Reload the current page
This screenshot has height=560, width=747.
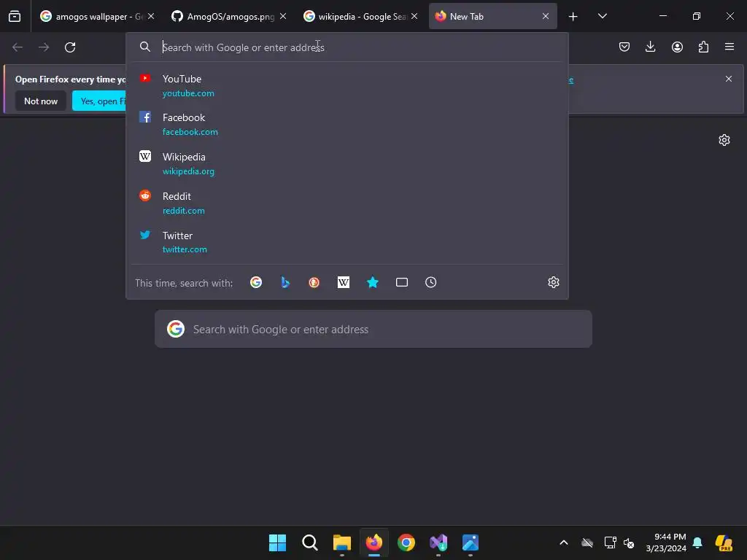click(x=70, y=47)
